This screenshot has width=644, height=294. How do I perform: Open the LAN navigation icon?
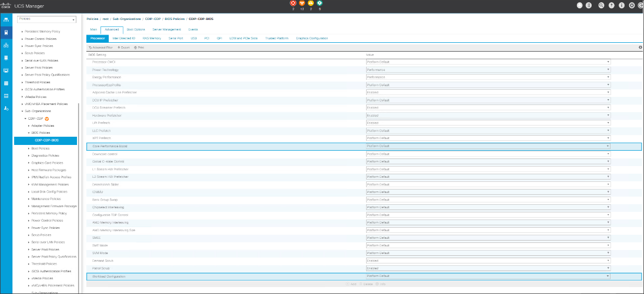6,45
